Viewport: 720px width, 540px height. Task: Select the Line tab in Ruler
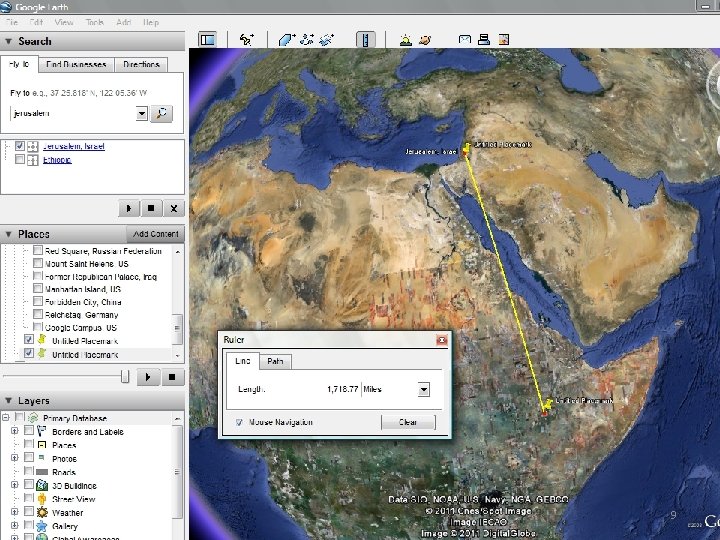(242, 361)
